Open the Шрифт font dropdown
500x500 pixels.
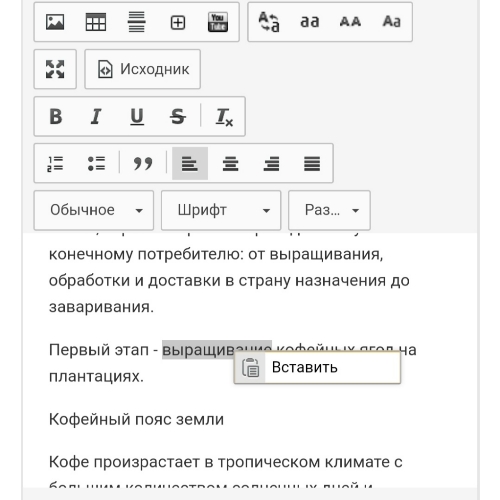pos(221,210)
